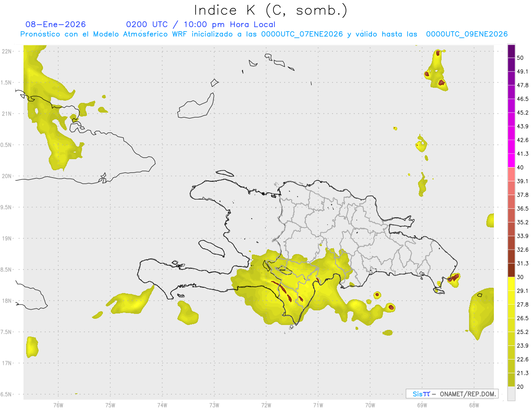Select the bright yellow swatch between 29.1 and 30
The width and height of the screenshot is (532, 411).
[511, 284]
